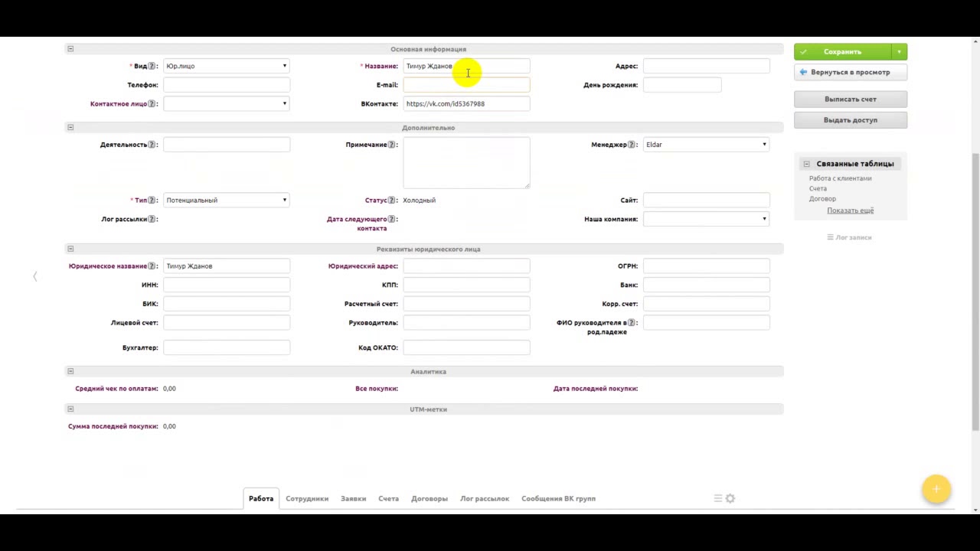
Task: Click Расчетный счет input field
Action: (x=466, y=304)
